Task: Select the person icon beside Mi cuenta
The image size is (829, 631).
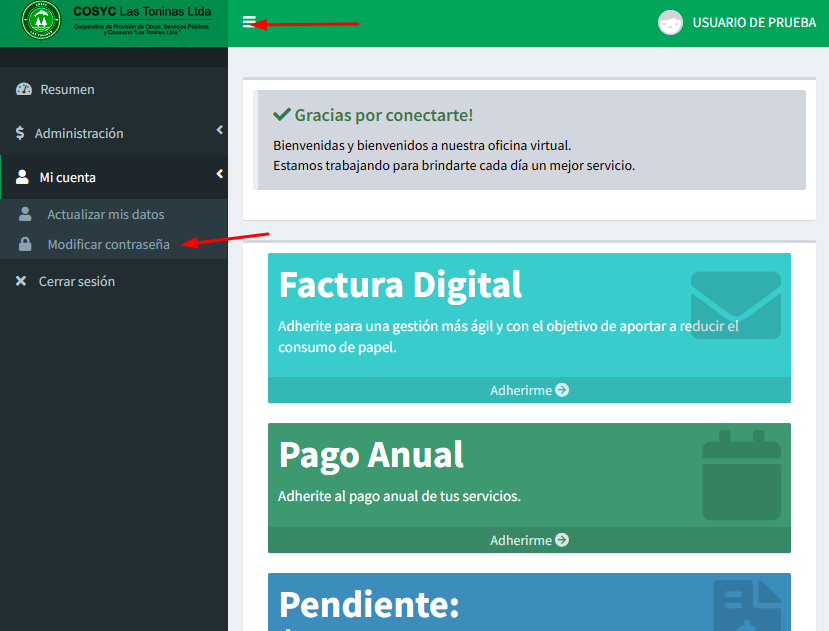Action: click(x=22, y=177)
